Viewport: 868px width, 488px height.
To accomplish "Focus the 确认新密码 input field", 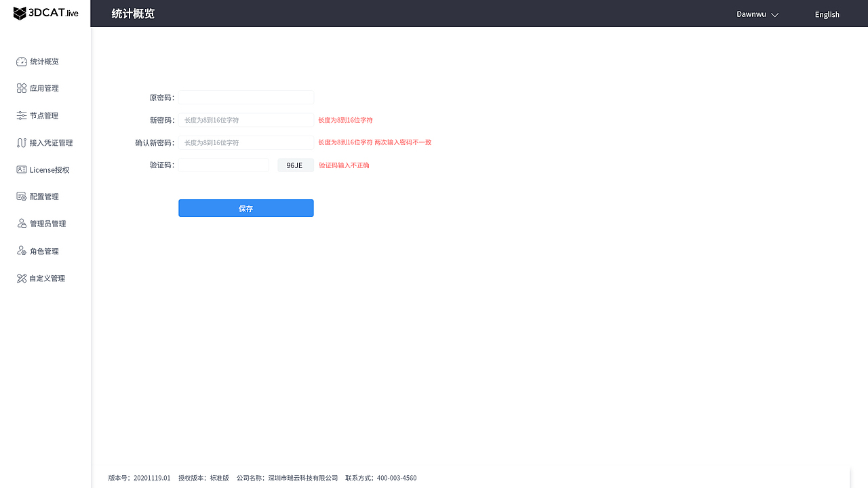I will [x=246, y=143].
